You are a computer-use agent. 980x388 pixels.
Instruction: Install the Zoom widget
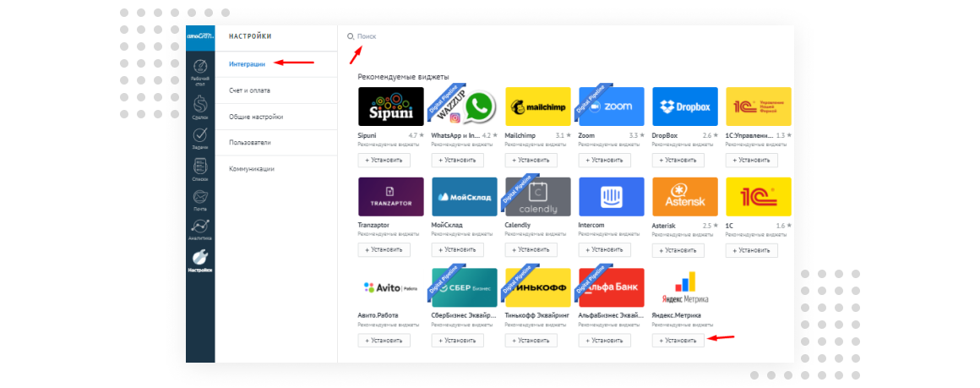point(605,160)
